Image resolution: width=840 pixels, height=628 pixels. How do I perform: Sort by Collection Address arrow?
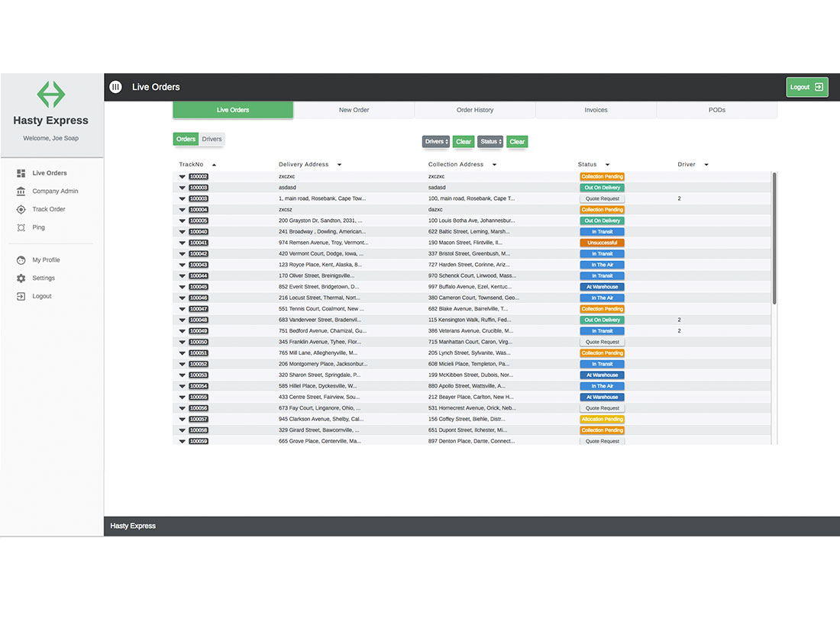[x=494, y=165]
